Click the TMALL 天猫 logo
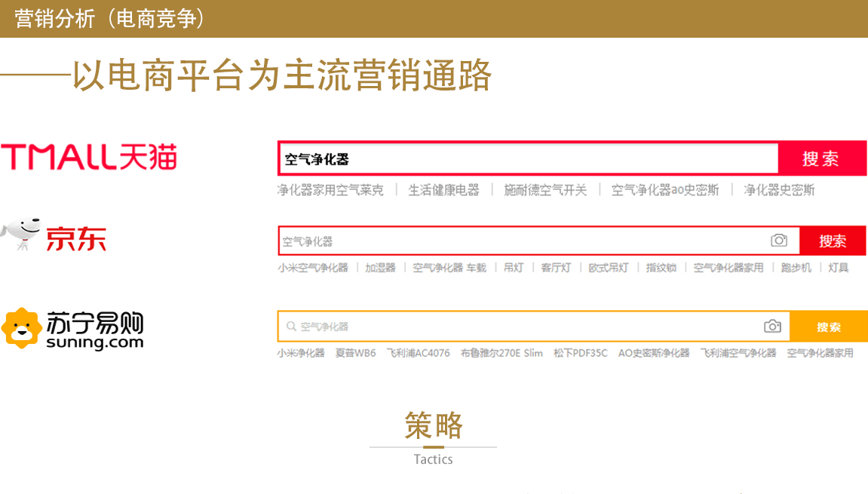 tap(89, 157)
